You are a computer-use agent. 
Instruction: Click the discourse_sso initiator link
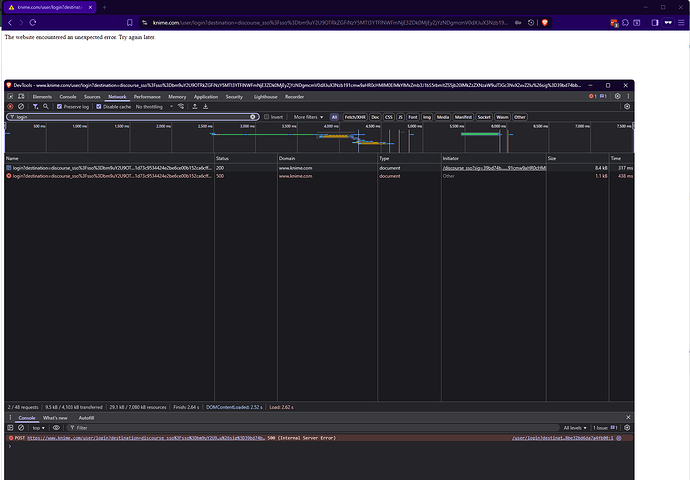point(494,168)
